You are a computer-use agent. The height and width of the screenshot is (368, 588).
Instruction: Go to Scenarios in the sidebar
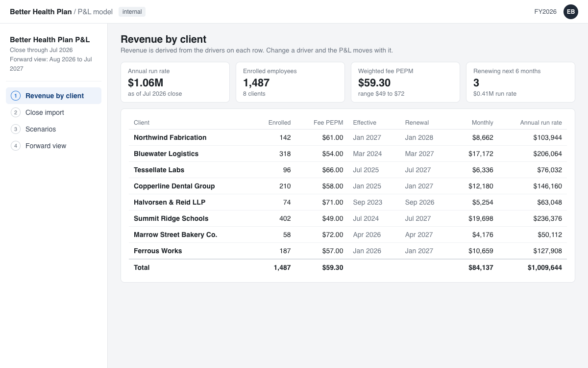(x=54, y=129)
